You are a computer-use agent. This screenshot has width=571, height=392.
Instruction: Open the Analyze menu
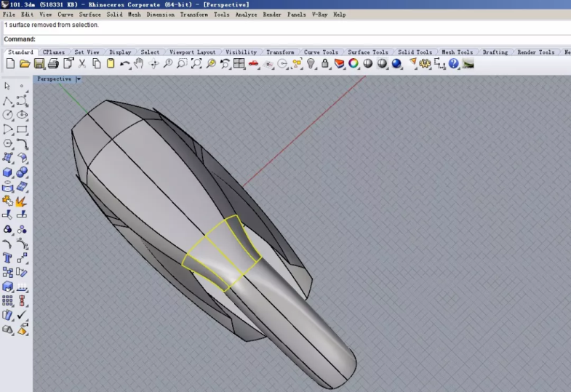point(246,15)
